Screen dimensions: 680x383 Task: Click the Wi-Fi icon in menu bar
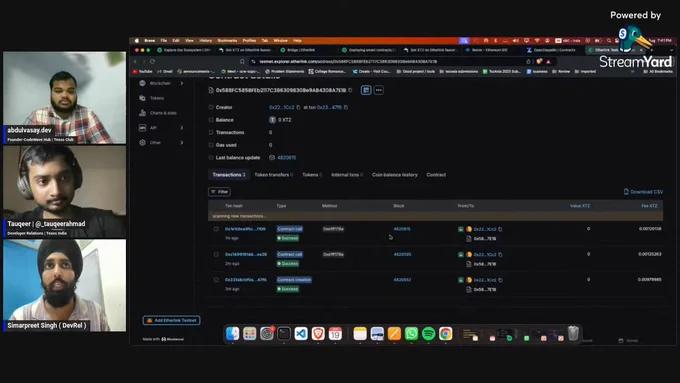tap(537, 41)
